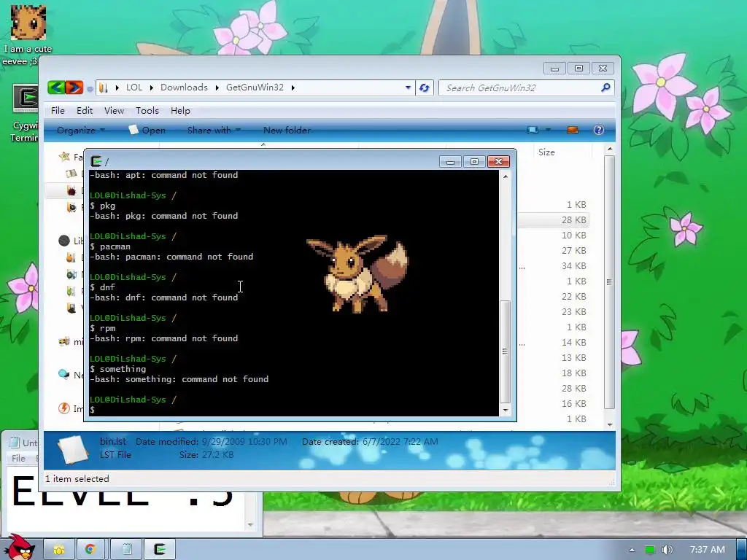This screenshot has width=747, height=560.
Task: Click the Show desktop button at the taskbar's right end
Action: pyautogui.click(x=741, y=550)
